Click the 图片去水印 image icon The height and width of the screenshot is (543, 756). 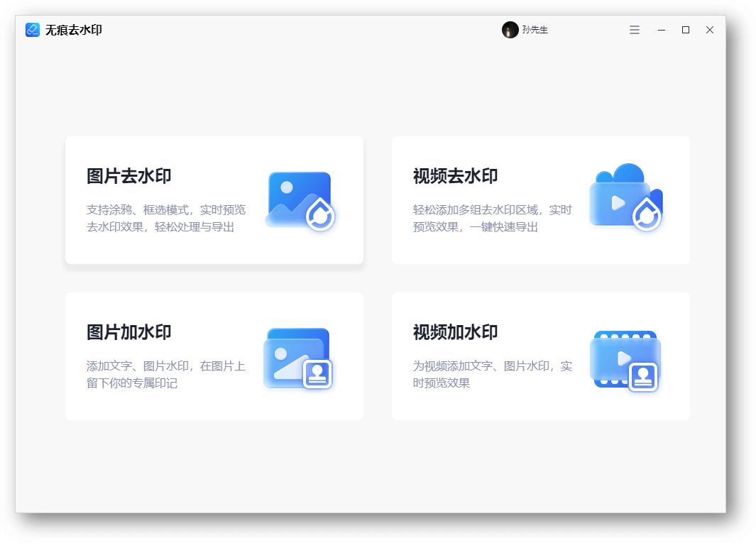[x=298, y=200]
